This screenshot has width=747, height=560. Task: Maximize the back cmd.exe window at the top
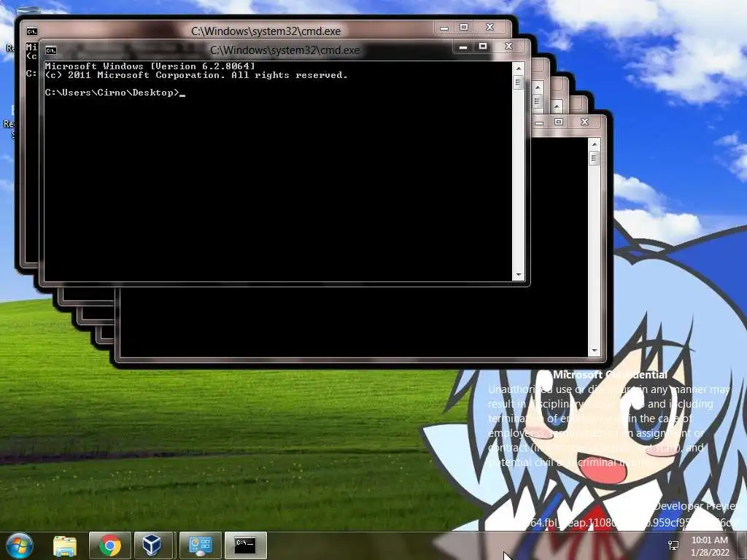pyautogui.click(x=463, y=27)
